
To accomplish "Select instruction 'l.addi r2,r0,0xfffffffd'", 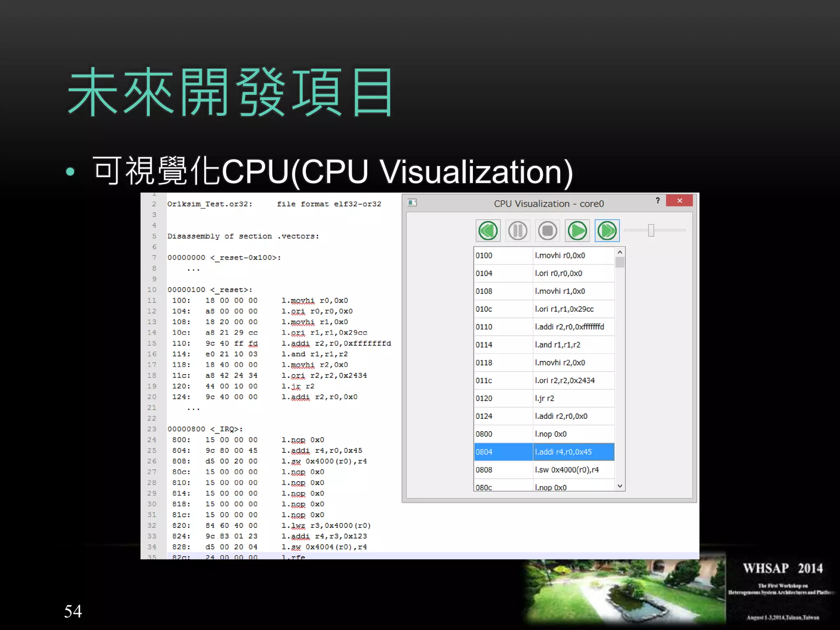I will [x=574, y=327].
